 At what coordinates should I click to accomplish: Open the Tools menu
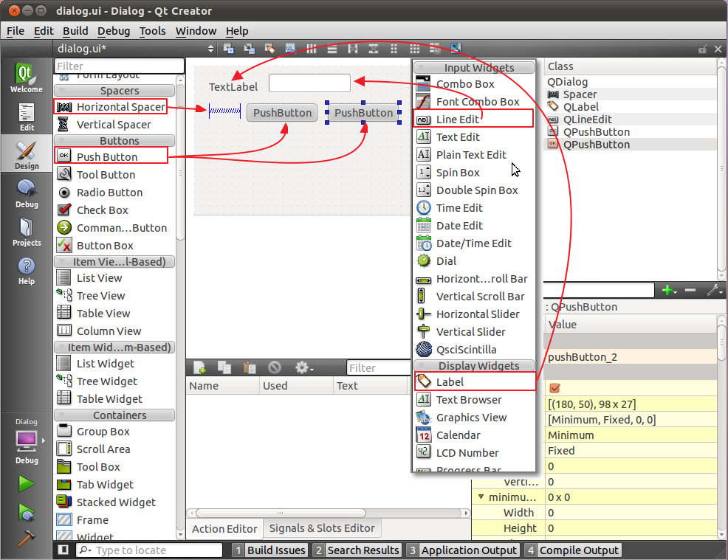[x=152, y=31]
